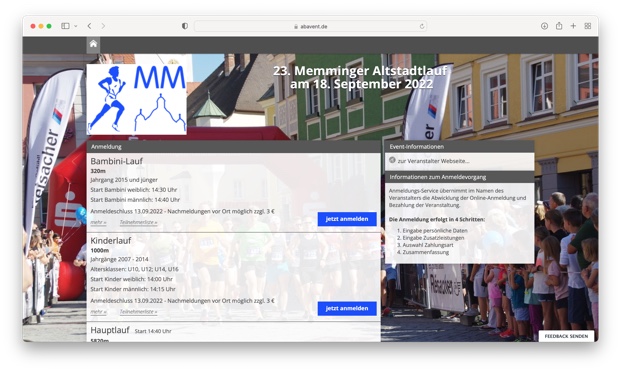Open Teilnehmerliste link for Bambini-Lauf

tap(138, 222)
